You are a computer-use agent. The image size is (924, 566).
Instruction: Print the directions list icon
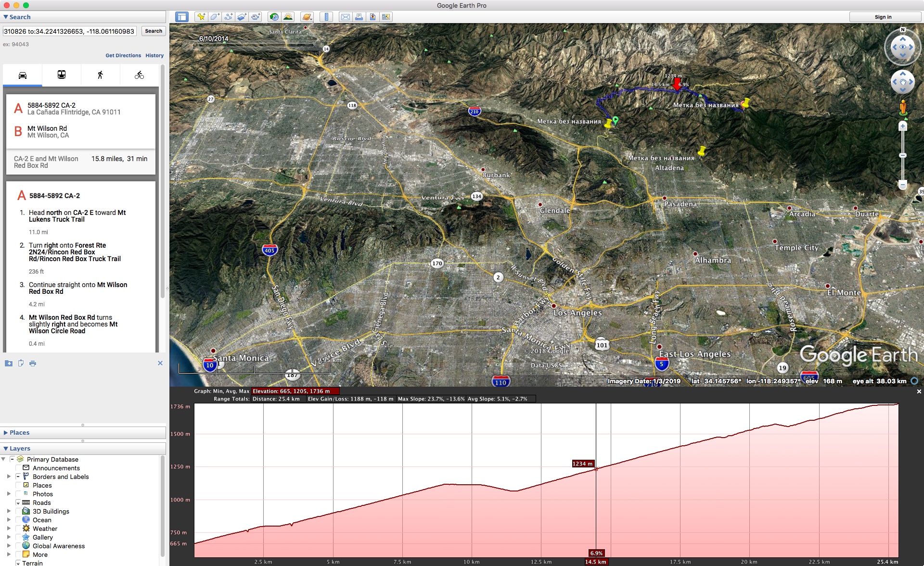[33, 363]
